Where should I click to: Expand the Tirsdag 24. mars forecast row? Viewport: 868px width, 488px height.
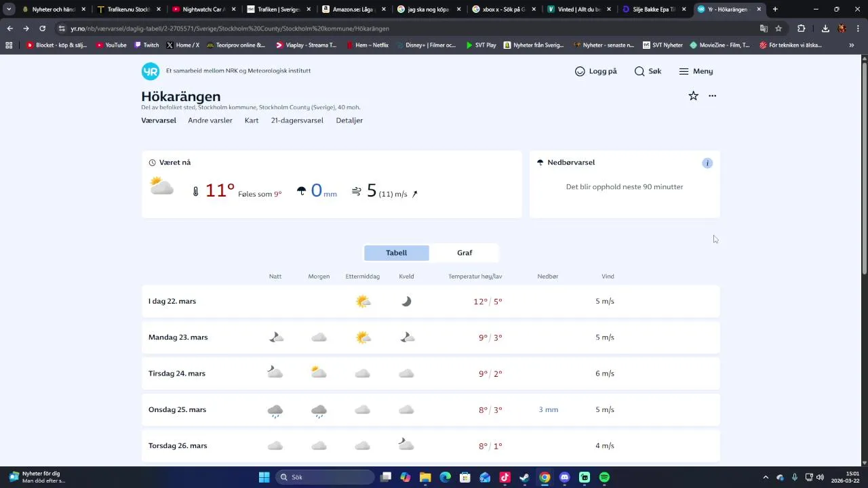(431, 373)
